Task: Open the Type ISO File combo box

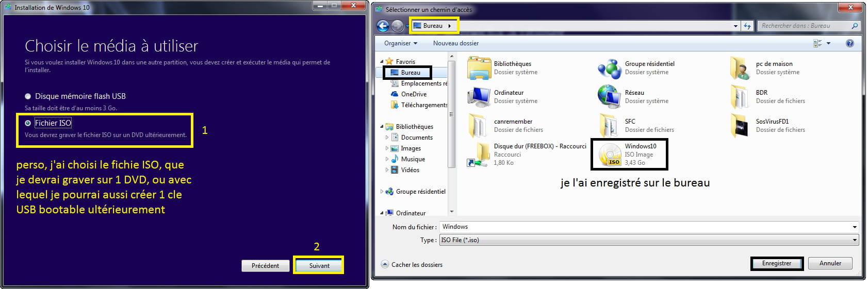Action: (649, 240)
